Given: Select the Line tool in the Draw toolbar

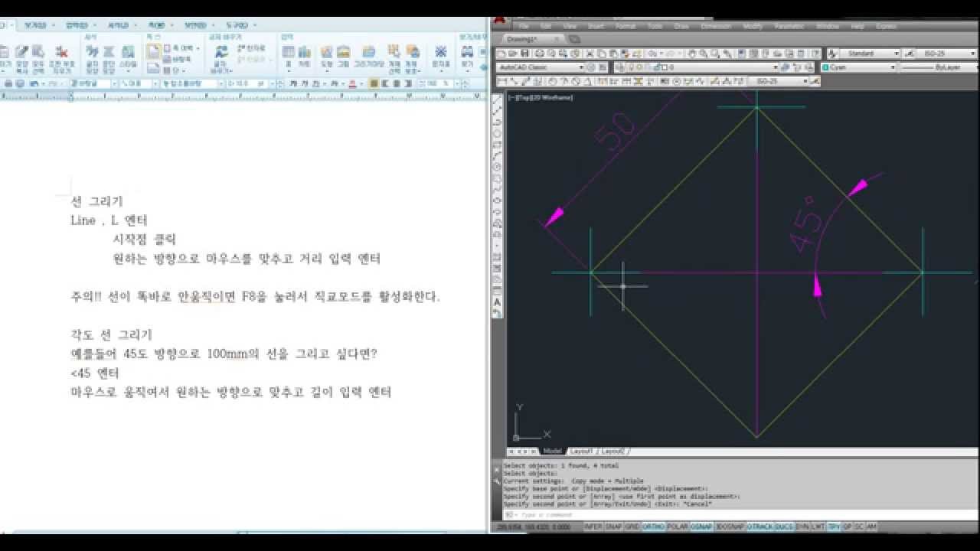Looking at the screenshot, I should [497, 99].
